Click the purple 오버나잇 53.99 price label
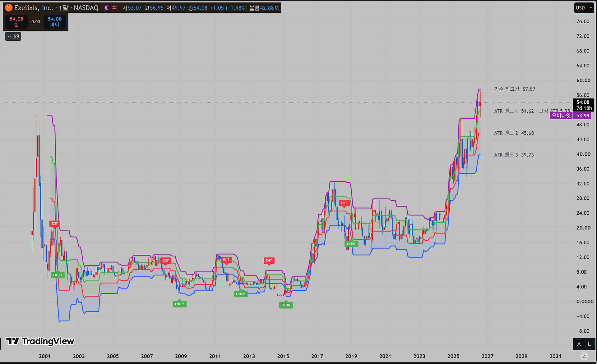The image size is (597, 364). (570, 116)
